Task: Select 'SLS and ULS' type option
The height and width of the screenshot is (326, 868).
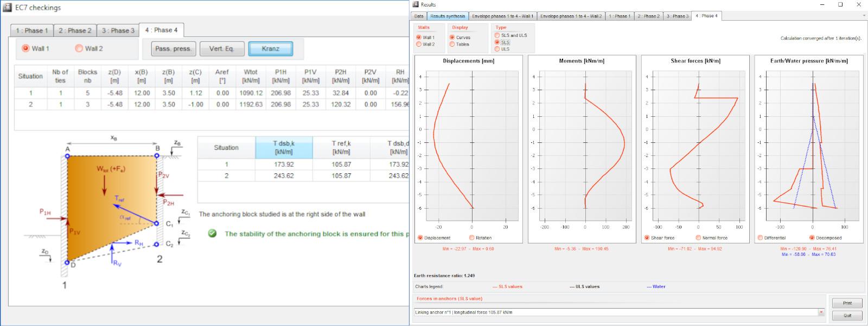Action: click(497, 35)
